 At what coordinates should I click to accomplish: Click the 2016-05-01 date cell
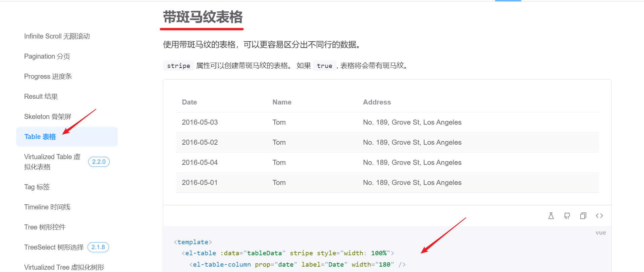point(200,183)
